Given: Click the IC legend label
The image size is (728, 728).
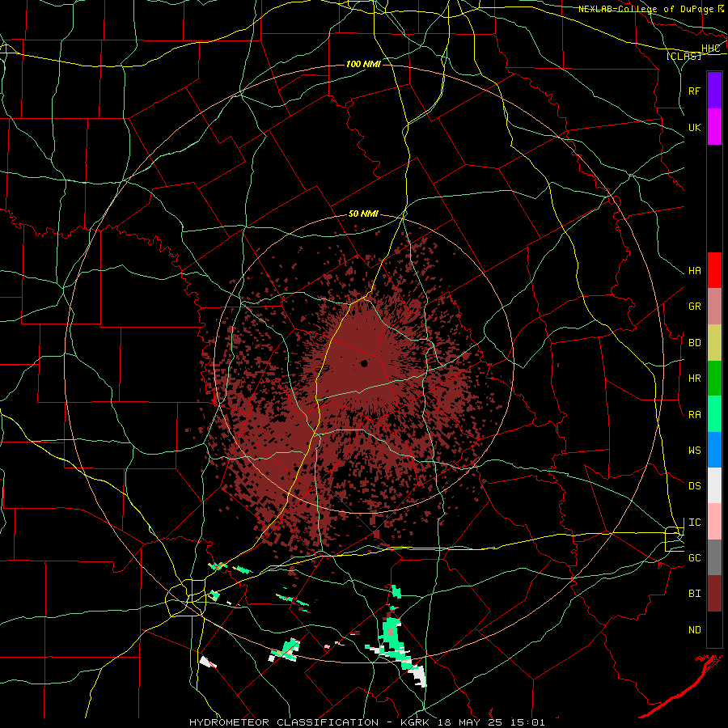Looking at the screenshot, I should 694,523.
